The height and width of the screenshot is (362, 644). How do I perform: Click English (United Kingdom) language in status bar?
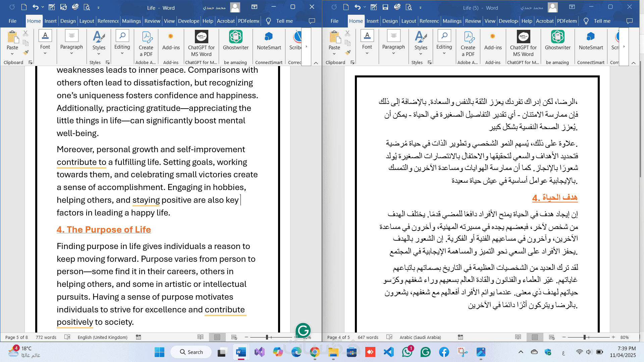(102, 337)
